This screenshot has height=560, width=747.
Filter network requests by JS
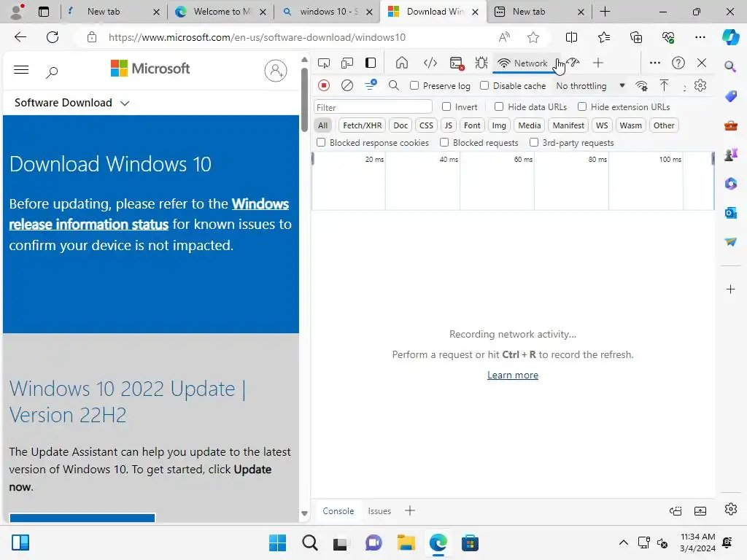[449, 125]
